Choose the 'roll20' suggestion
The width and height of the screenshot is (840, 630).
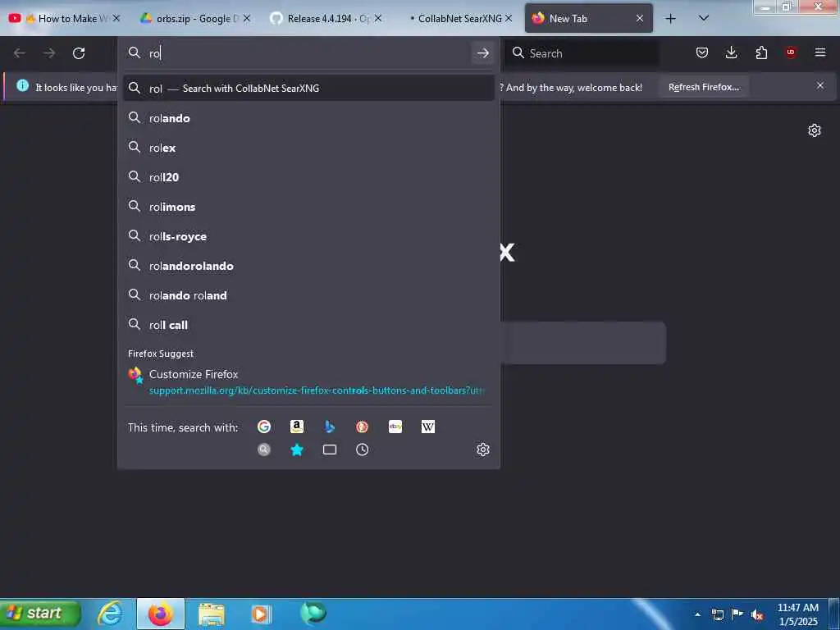(x=308, y=177)
